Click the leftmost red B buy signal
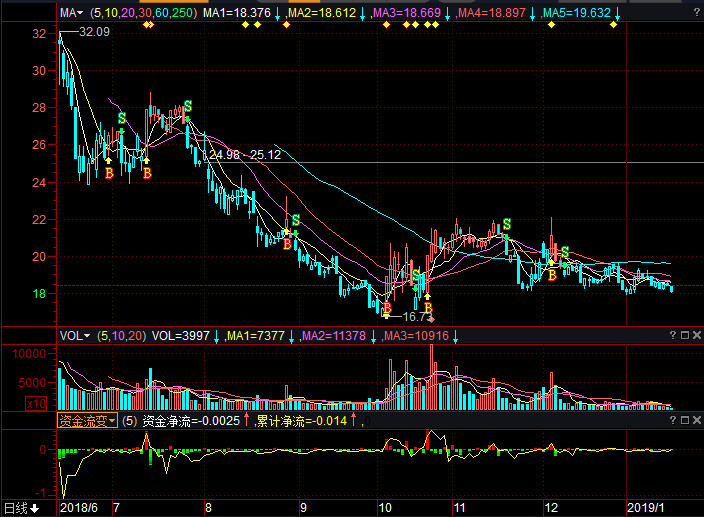The width and height of the screenshot is (704, 517). [109, 174]
